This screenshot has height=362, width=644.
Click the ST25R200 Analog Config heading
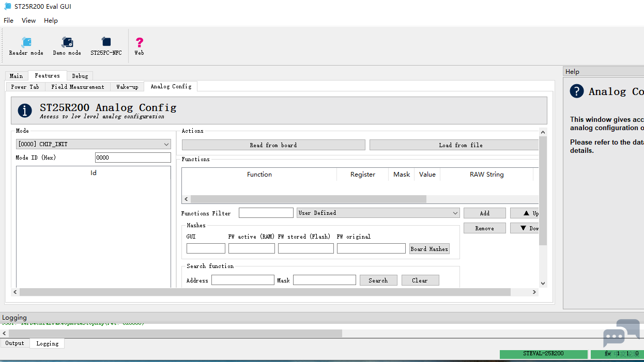[108, 107]
